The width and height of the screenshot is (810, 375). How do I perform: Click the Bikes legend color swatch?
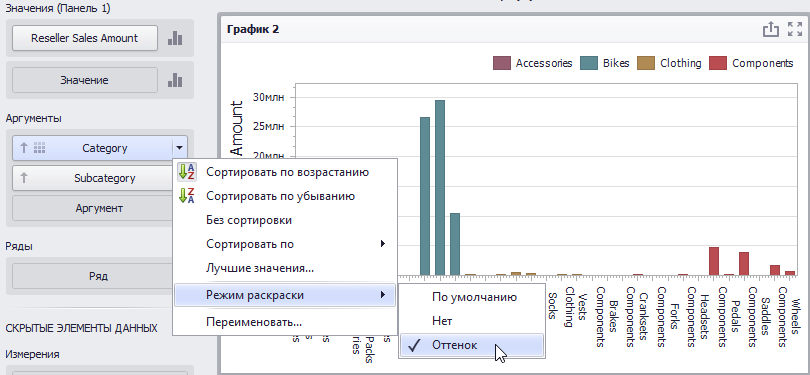tap(588, 63)
